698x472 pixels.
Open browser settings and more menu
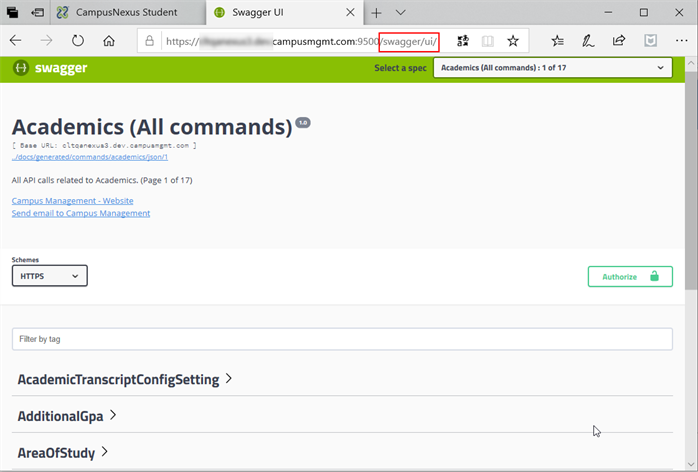[x=682, y=41]
